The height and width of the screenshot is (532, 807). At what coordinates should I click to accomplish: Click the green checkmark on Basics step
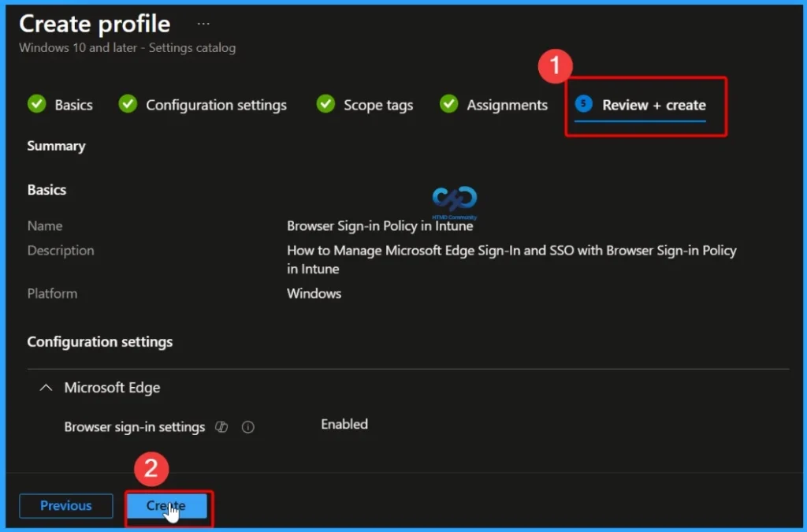(x=36, y=103)
